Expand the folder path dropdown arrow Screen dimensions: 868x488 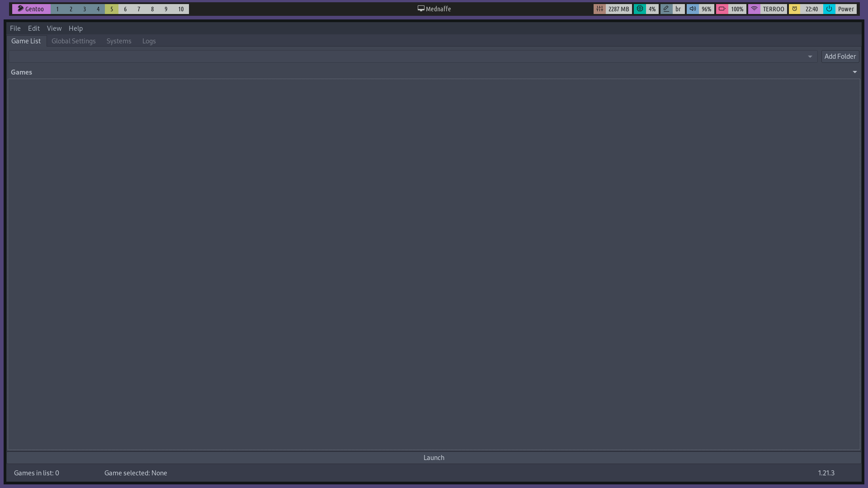[810, 56]
